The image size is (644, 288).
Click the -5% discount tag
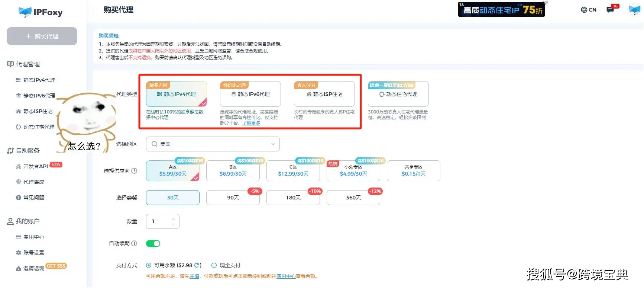click(x=255, y=191)
